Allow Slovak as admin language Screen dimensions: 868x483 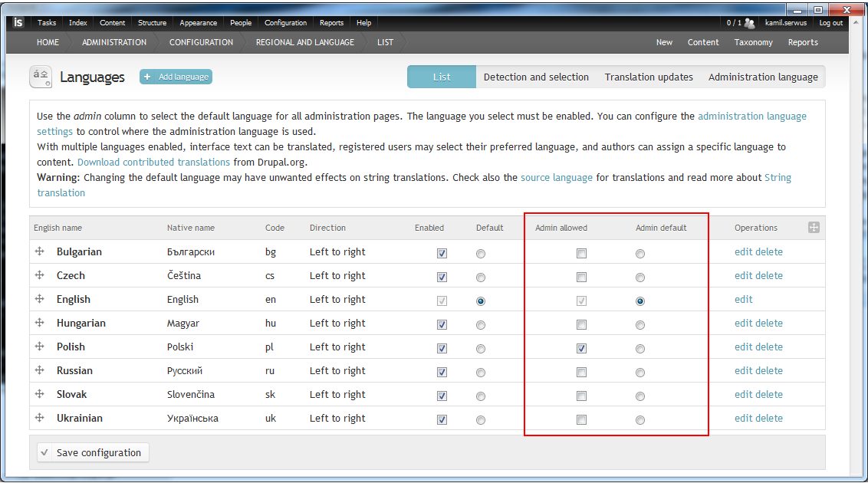pos(581,396)
